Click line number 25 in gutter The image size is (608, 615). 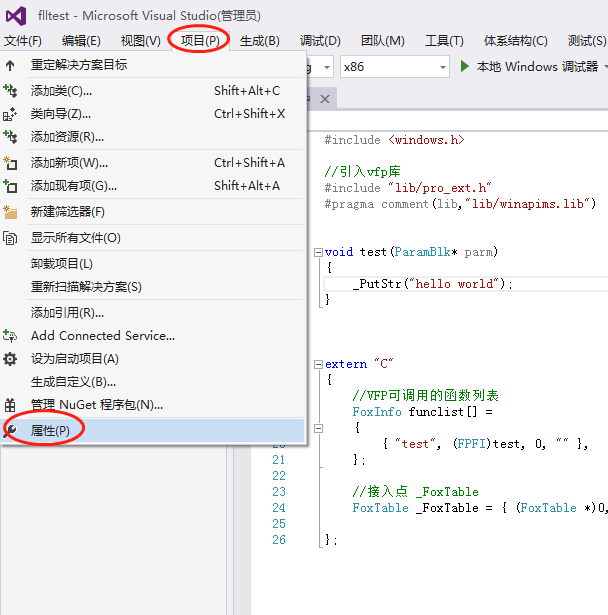pyautogui.click(x=279, y=524)
